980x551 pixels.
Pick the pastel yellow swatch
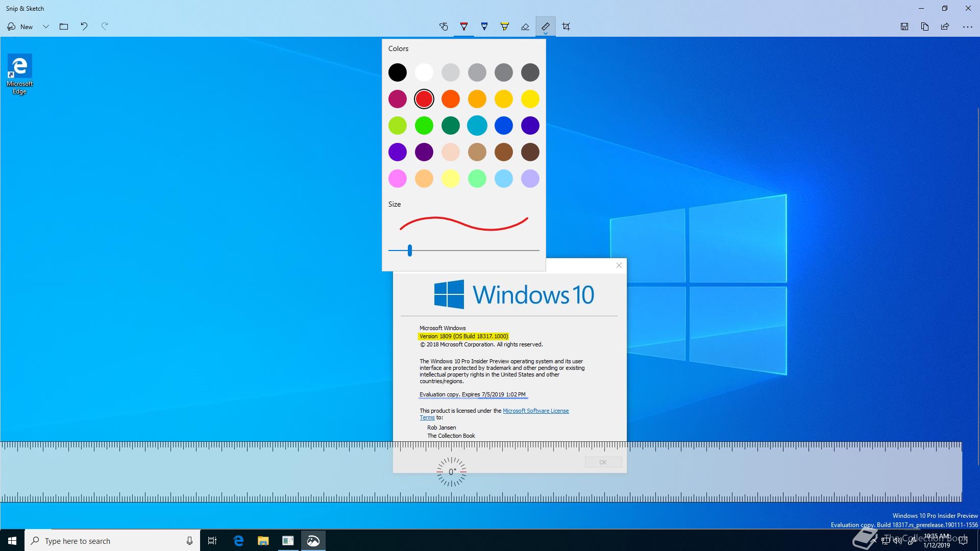click(x=451, y=179)
